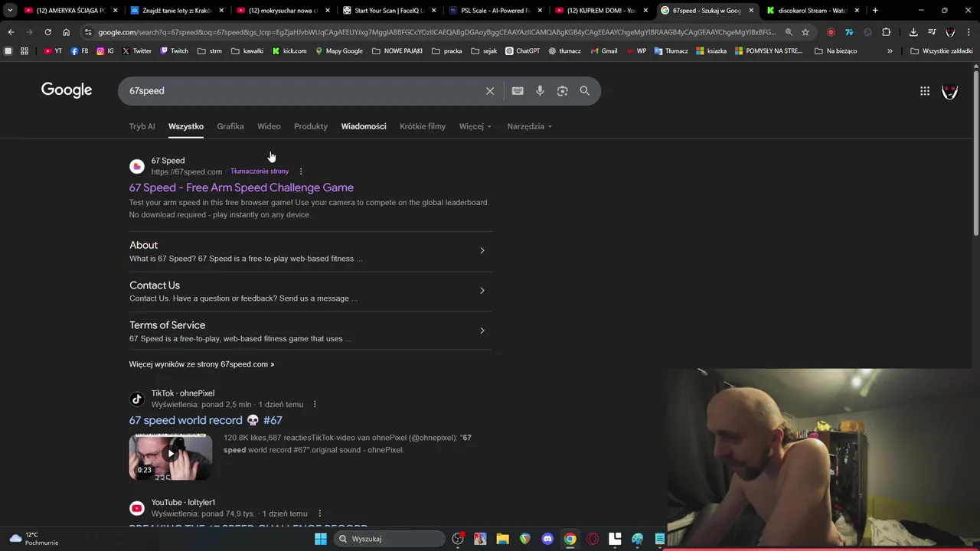Open the weather widget showing 12°C
The width and height of the screenshot is (980, 551).
tap(32, 539)
